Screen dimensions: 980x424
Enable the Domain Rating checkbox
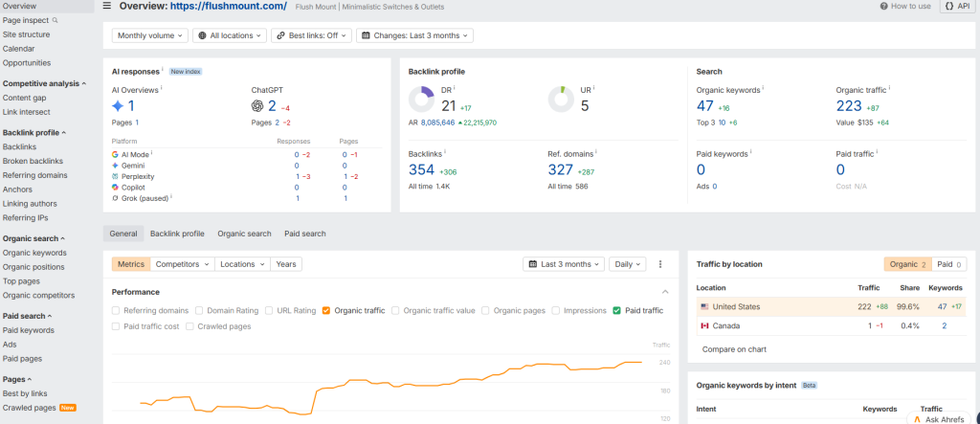pyautogui.click(x=199, y=310)
